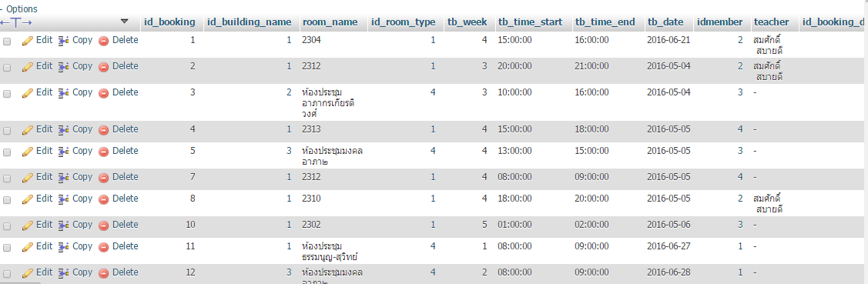Click the Copy icon for booking 10
The image size is (868, 284).
63,226
